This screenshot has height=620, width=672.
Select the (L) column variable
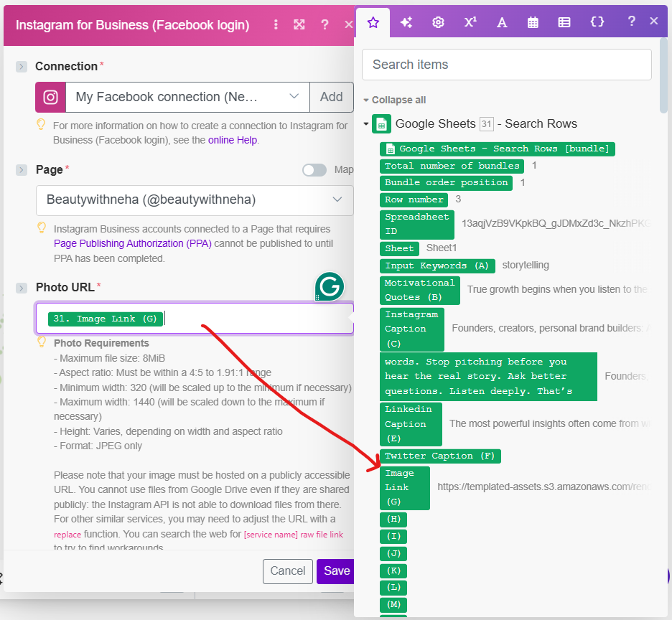pyautogui.click(x=393, y=588)
